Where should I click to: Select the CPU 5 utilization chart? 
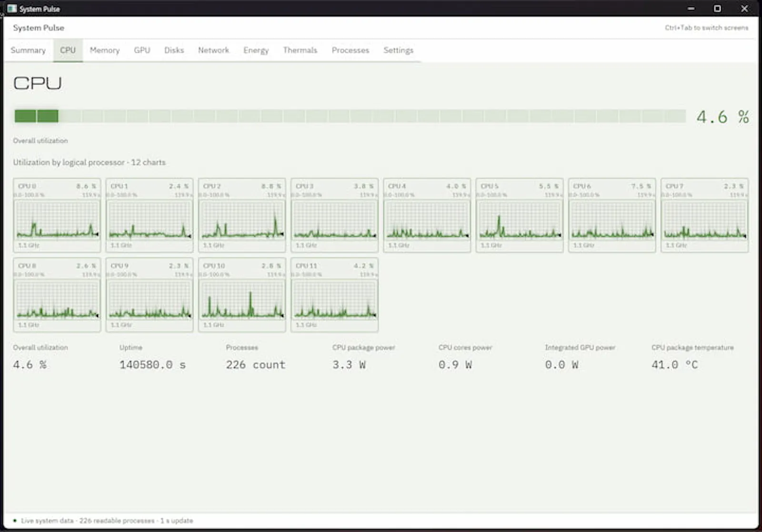click(x=520, y=215)
